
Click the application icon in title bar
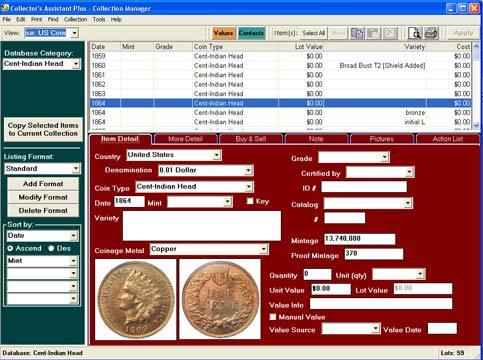5,8
